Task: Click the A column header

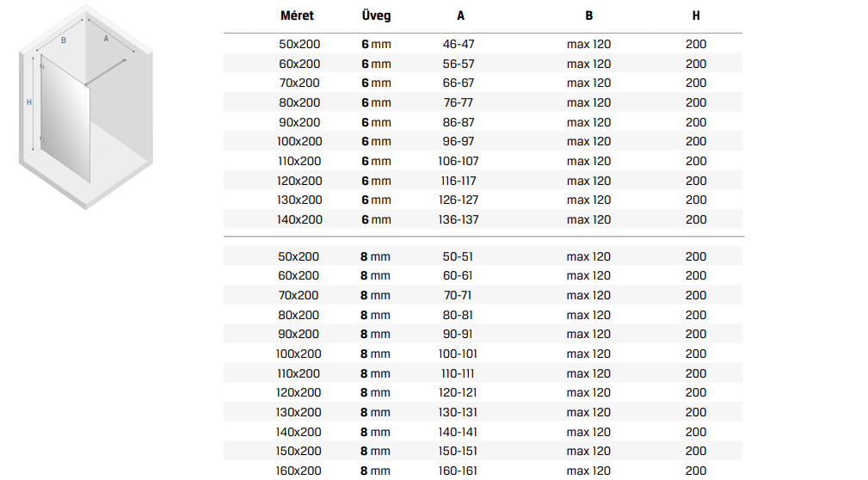Action: coord(460,16)
